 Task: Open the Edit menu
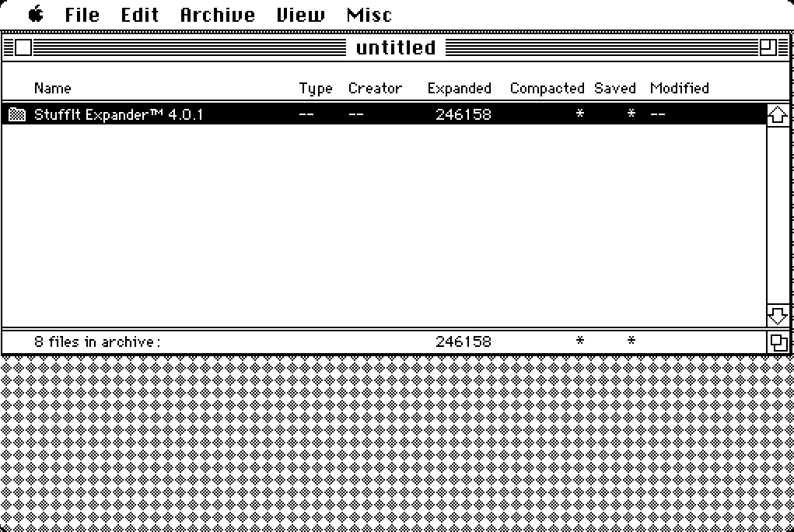tap(140, 14)
